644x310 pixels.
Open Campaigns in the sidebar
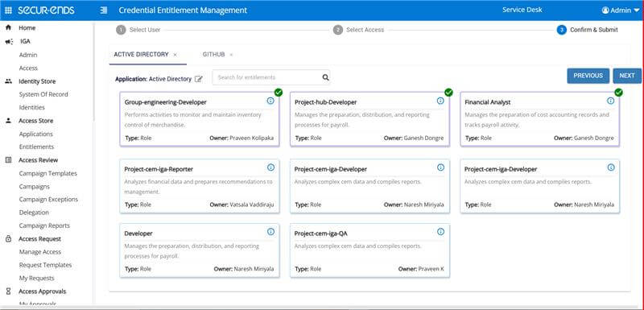pyautogui.click(x=34, y=187)
